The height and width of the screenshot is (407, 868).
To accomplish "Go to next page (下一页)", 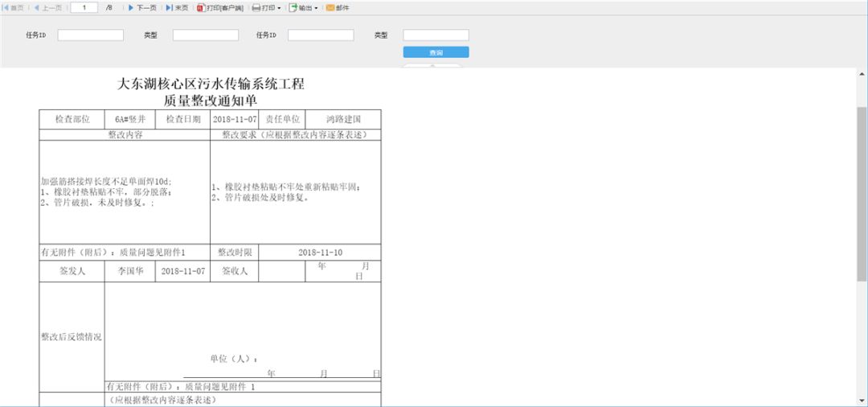I will 142,8.
